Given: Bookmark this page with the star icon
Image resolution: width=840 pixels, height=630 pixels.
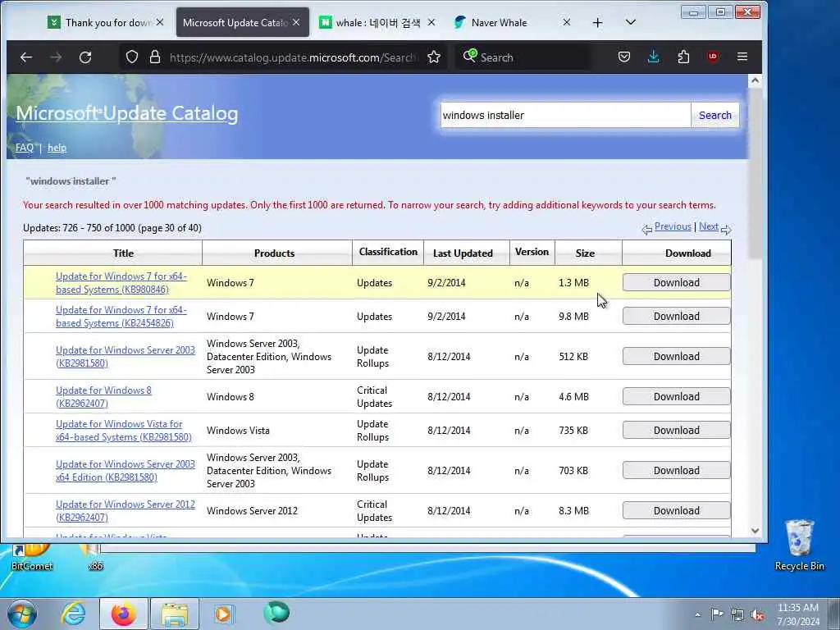Looking at the screenshot, I should click(x=434, y=57).
